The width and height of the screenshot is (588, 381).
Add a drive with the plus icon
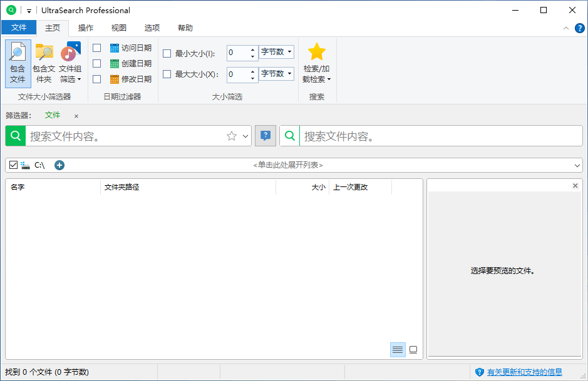59,165
